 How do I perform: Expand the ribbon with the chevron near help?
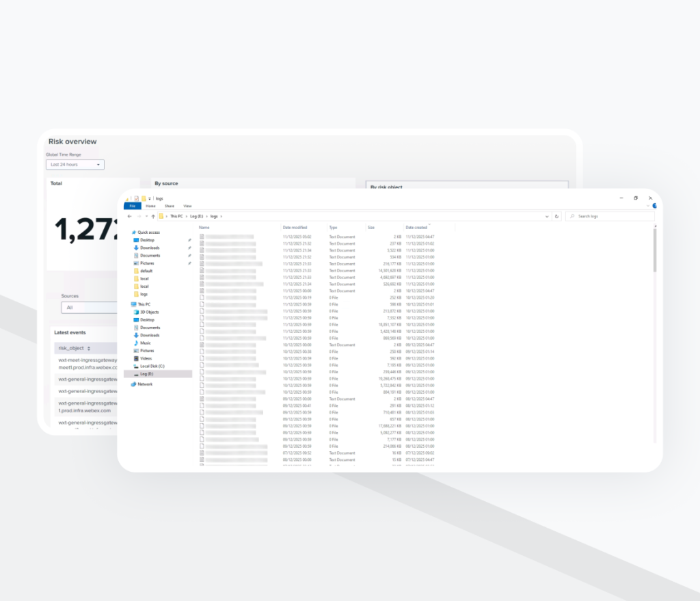[648, 206]
